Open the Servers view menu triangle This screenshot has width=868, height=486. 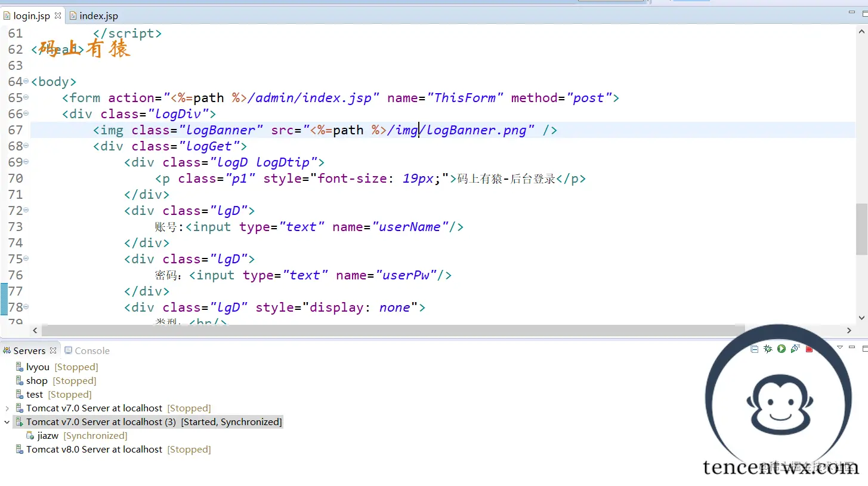click(x=840, y=347)
